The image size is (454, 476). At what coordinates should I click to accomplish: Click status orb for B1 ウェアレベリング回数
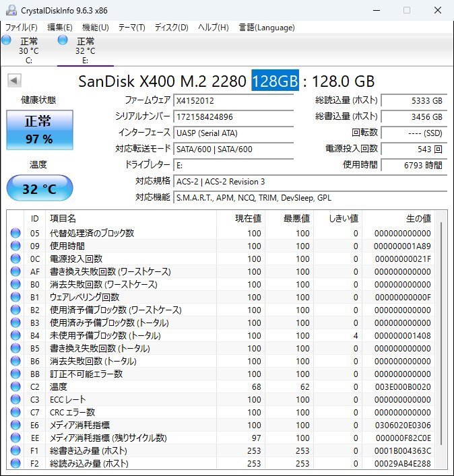click(15, 297)
